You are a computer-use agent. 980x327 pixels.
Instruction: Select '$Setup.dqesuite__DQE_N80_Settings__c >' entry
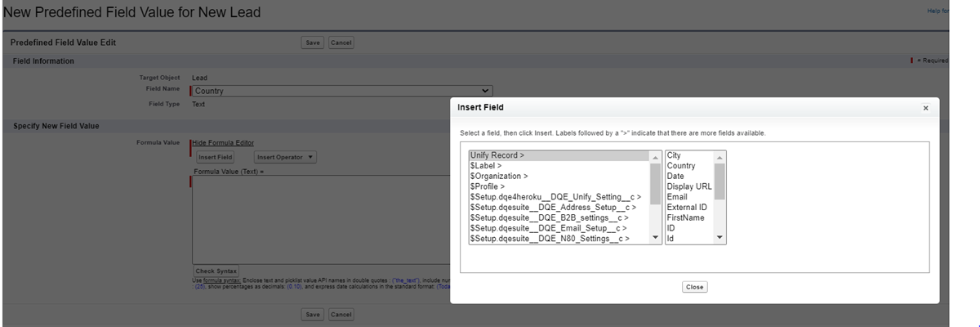coord(559,239)
